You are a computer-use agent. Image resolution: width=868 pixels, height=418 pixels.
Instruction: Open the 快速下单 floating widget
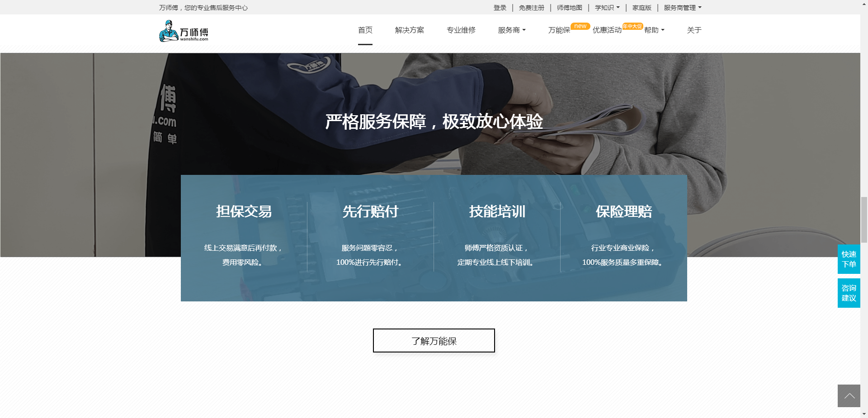849,259
